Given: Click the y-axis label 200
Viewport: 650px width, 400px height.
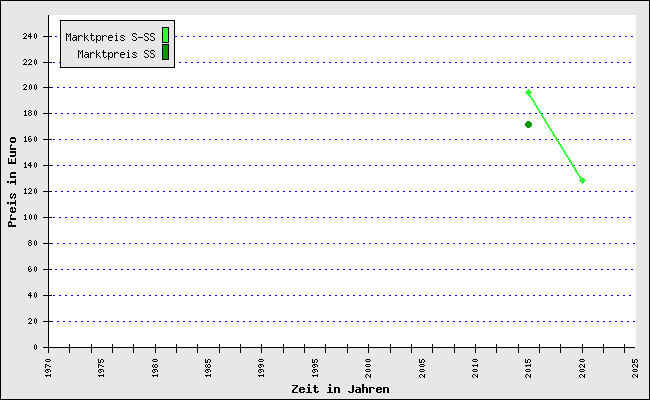Looking at the screenshot, I should (x=30, y=87).
